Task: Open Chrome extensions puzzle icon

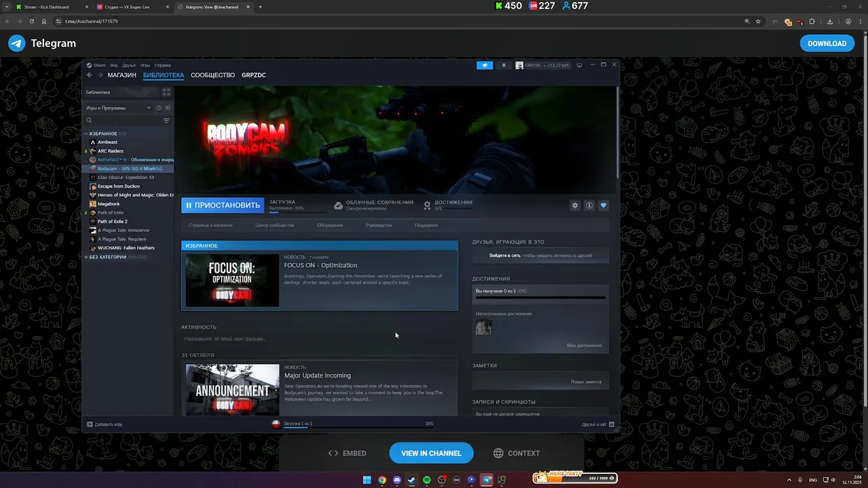Action: coord(812,22)
